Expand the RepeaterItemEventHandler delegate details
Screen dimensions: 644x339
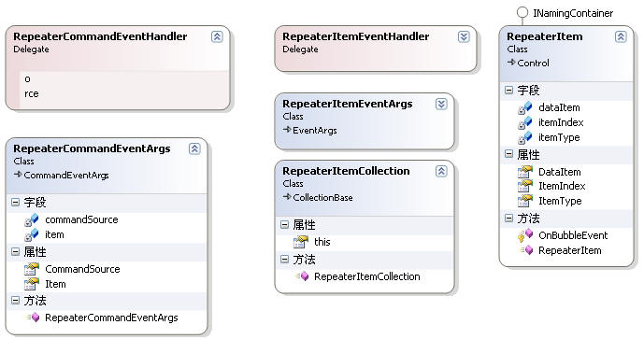[x=464, y=37]
